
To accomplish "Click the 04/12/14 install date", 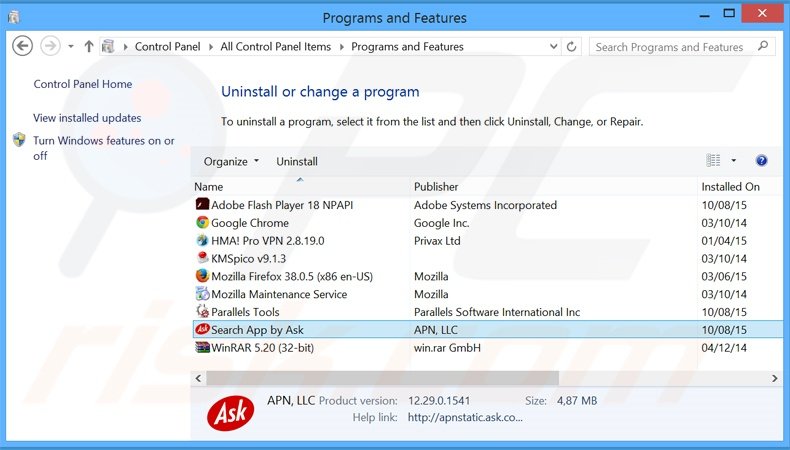I will [x=723, y=348].
